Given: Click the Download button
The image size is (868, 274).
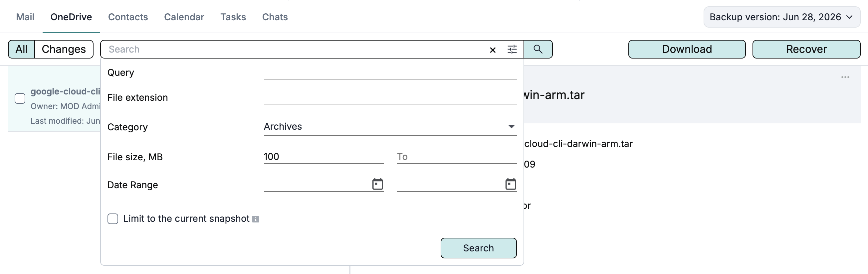Looking at the screenshot, I should coord(687,49).
